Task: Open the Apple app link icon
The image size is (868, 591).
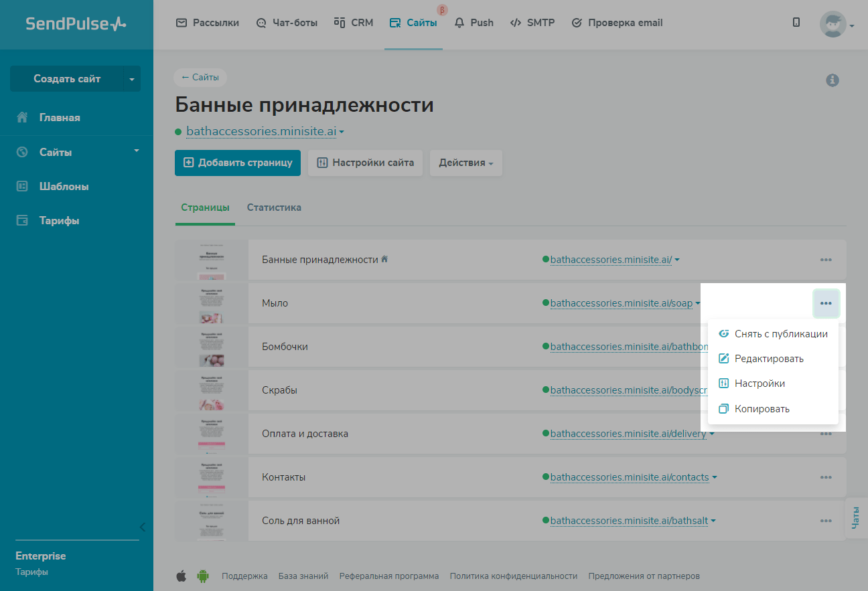Action: (x=182, y=576)
